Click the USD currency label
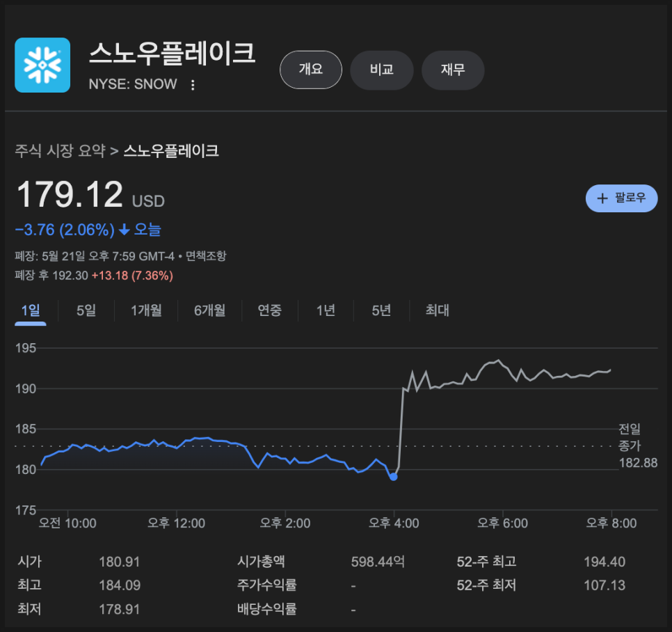Screen dimensions: 672x632 [x=148, y=201]
